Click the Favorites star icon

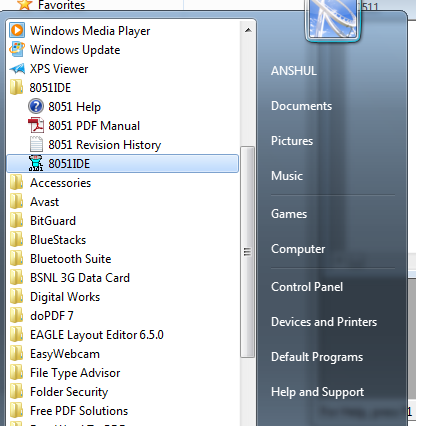pos(25,5)
